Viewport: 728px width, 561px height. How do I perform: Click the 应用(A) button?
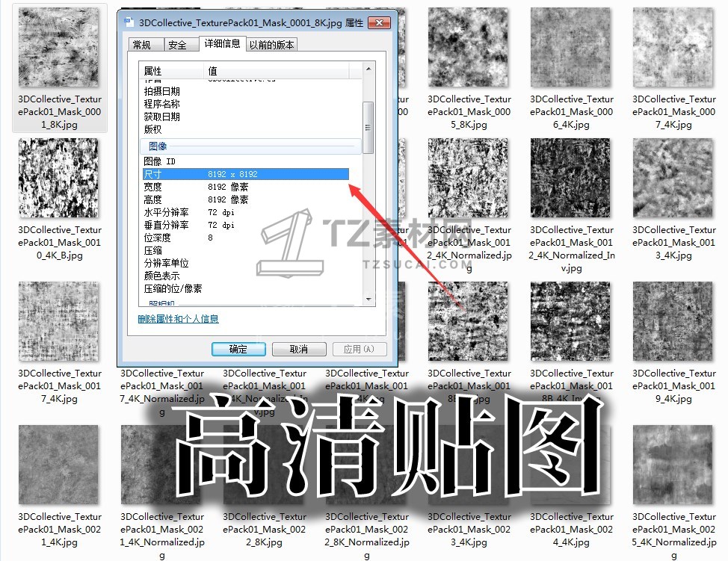[359, 349]
